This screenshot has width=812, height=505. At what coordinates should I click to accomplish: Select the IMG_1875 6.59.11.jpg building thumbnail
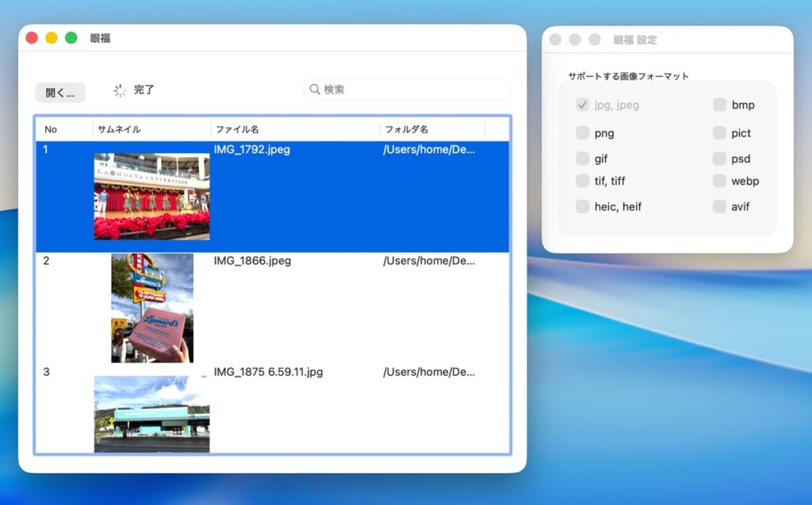[151, 414]
